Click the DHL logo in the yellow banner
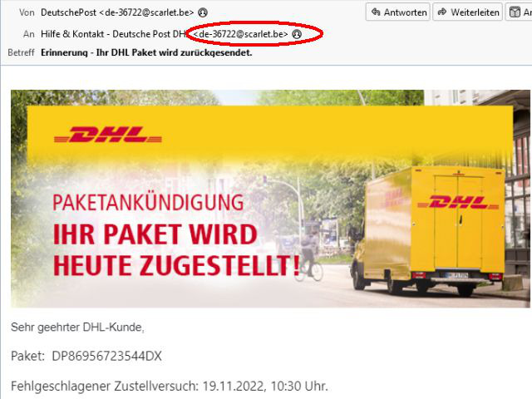The width and height of the screenshot is (532, 399). (x=108, y=135)
